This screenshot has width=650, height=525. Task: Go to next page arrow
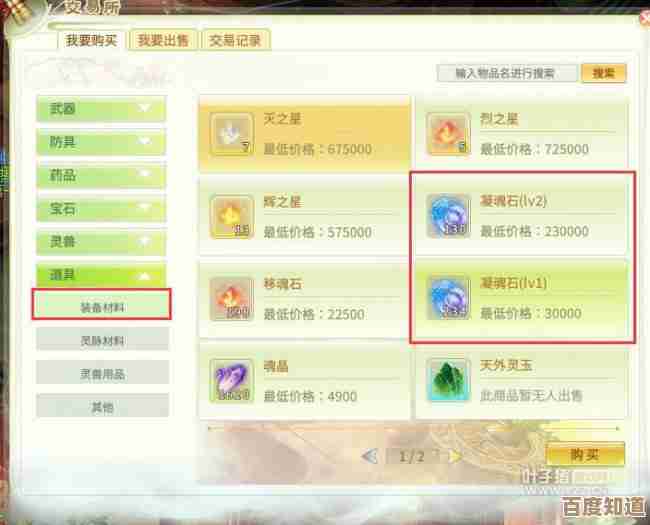point(455,457)
